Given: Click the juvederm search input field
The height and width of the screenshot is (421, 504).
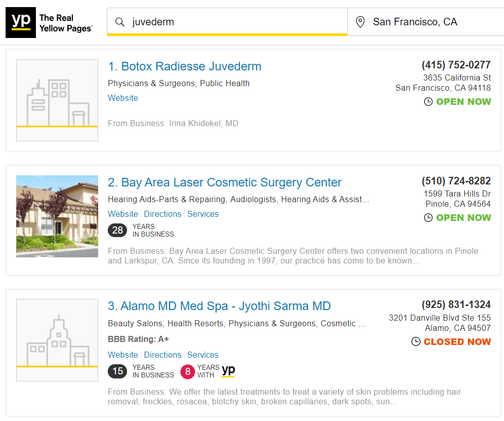Looking at the screenshot, I should pyautogui.click(x=227, y=22).
